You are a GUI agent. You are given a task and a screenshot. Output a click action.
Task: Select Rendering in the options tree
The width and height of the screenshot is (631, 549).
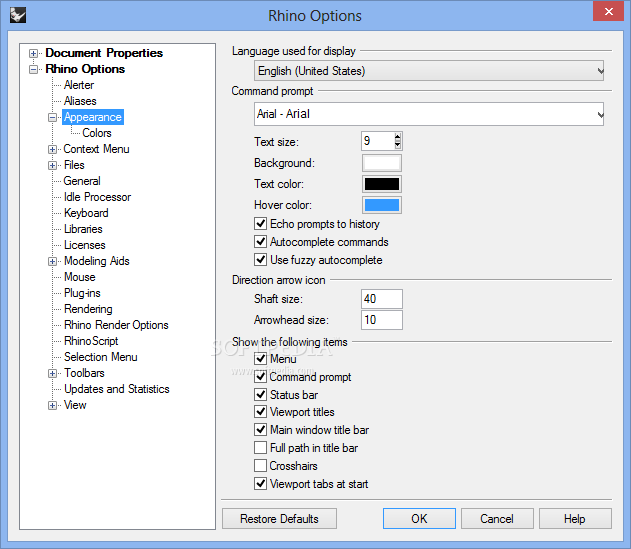click(x=88, y=309)
